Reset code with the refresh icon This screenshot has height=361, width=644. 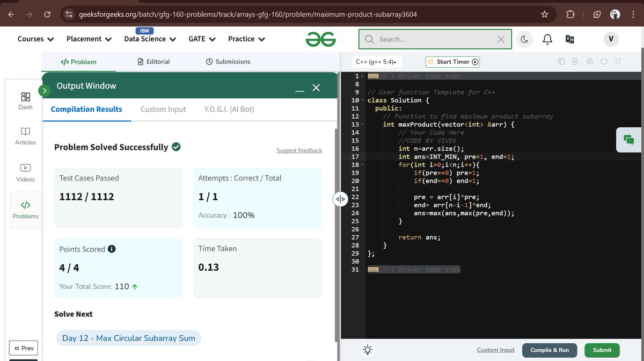(x=604, y=62)
